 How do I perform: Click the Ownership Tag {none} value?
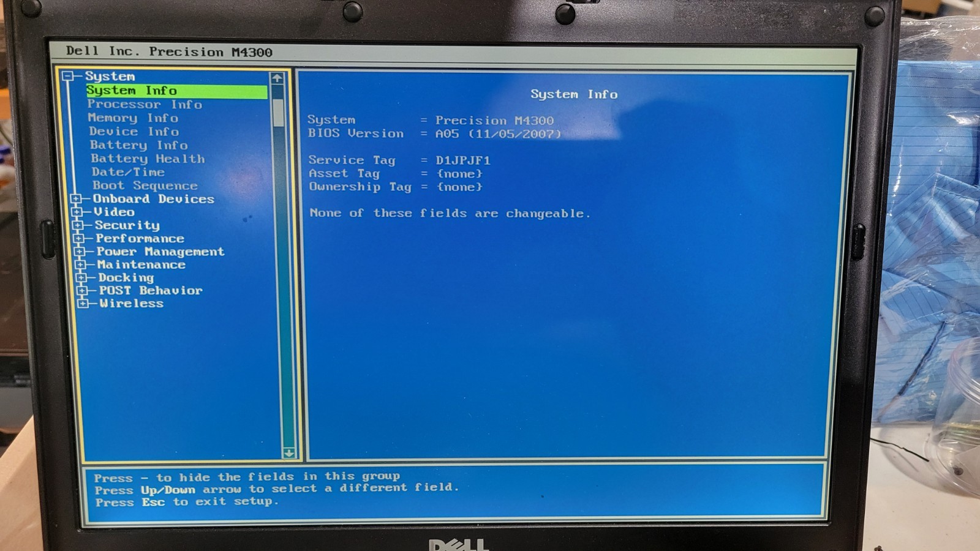pyautogui.click(x=459, y=187)
